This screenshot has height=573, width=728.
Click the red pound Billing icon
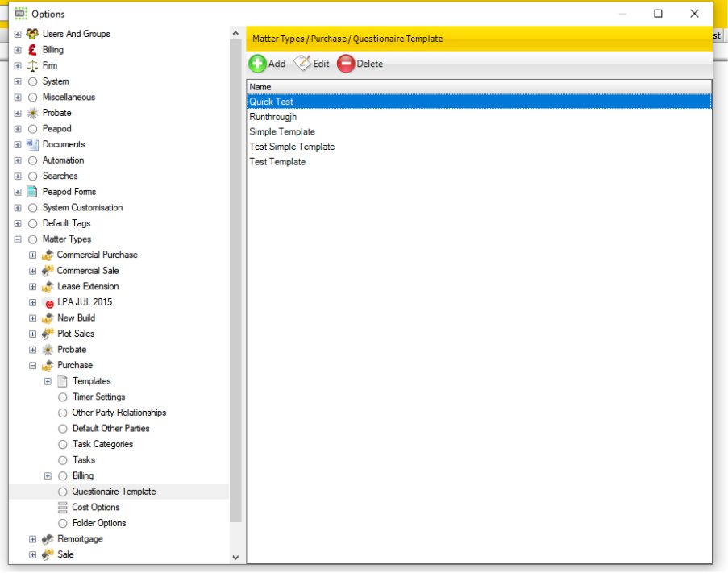pyautogui.click(x=32, y=50)
